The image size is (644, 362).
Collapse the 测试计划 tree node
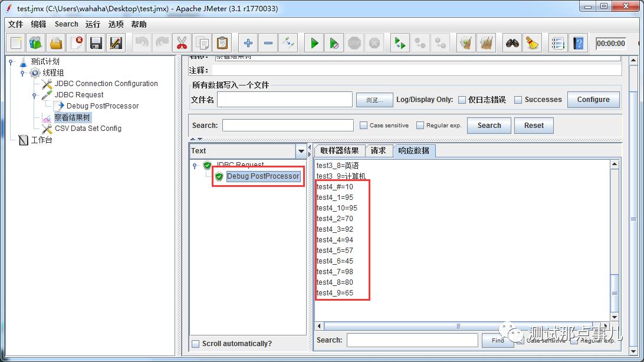pos(11,62)
